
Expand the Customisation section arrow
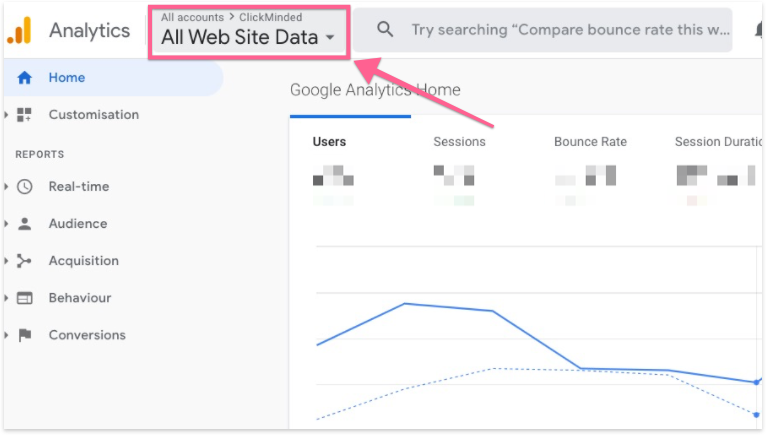[x=6, y=115]
